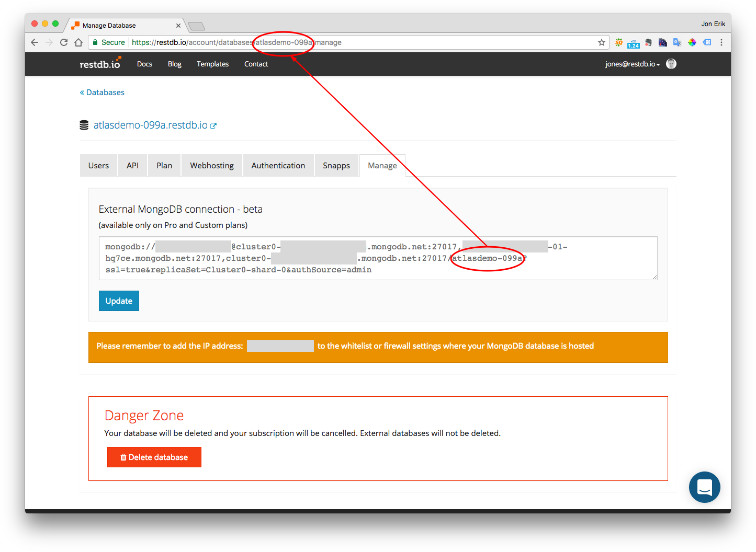Click the Jon Erik profile name
This screenshot has height=552, width=756.
(x=713, y=24)
